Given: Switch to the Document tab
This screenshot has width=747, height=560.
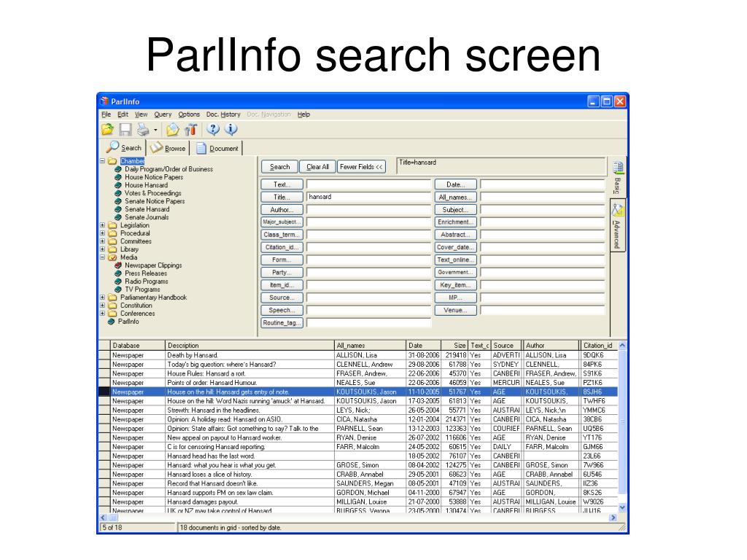Looking at the screenshot, I should (x=217, y=148).
